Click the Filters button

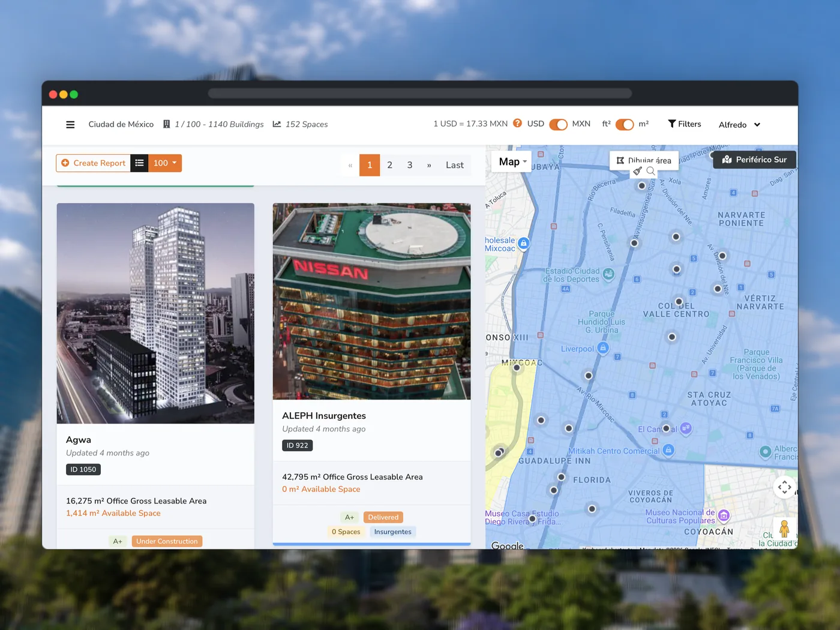(685, 124)
